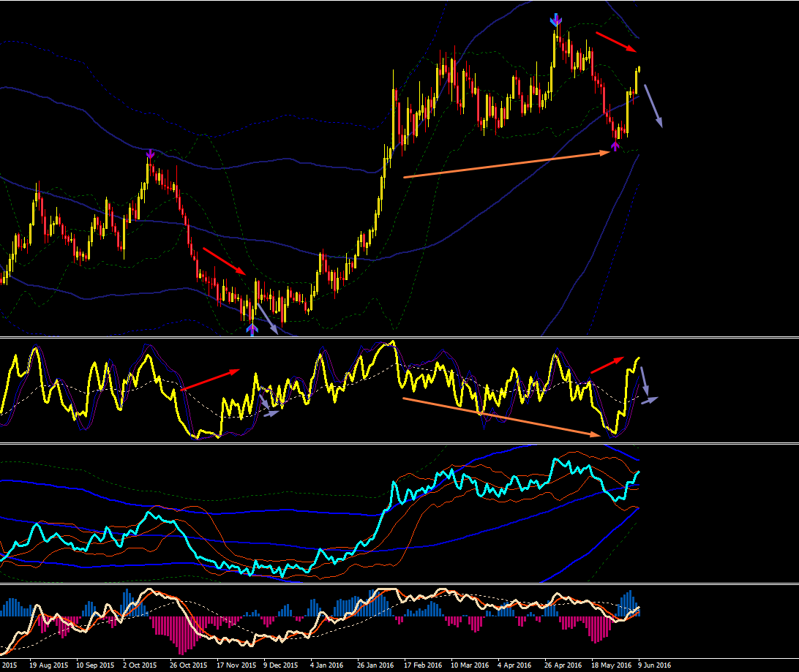Click the 26 Oct 2015 date label
The image size is (799, 672).
pyautogui.click(x=189, y=665)
